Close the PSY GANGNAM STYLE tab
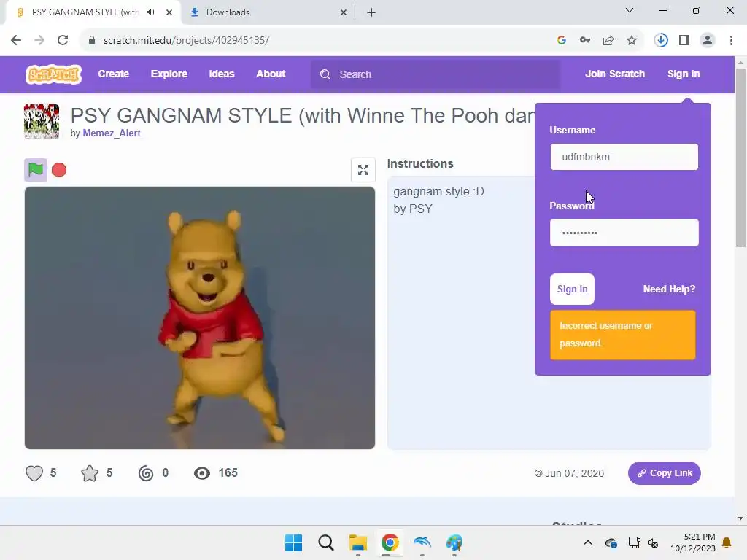747x560 pixels. point(169,12)
